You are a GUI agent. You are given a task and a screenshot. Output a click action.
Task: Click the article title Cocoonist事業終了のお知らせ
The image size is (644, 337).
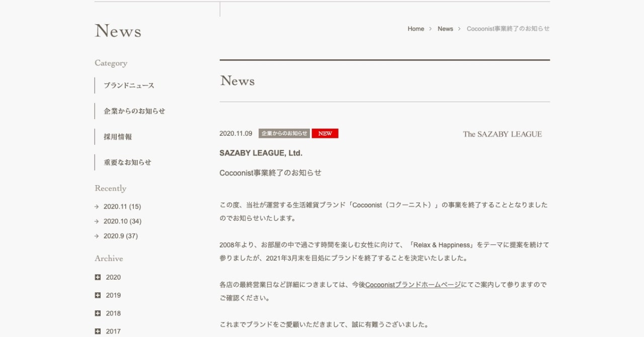[271, 173]
